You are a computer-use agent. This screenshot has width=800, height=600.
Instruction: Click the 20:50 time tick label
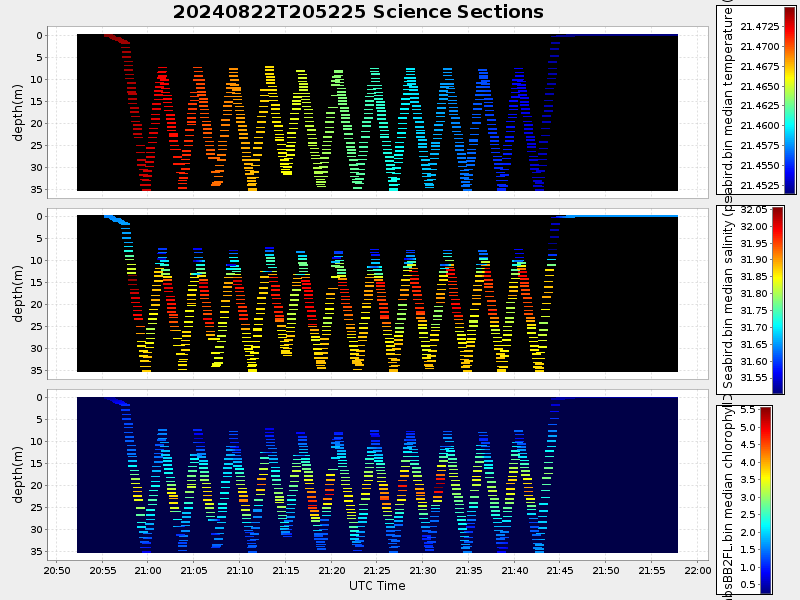point(57,570)
